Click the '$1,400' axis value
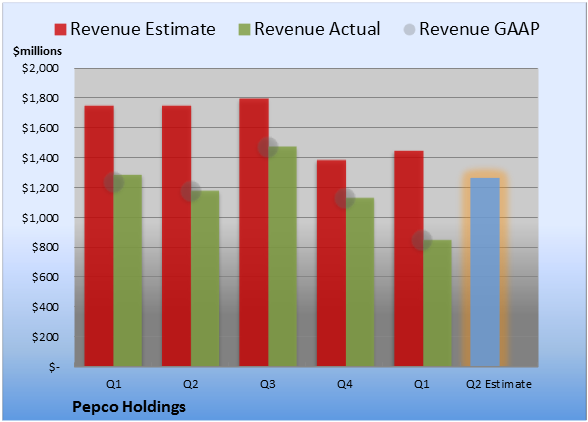 40,158
